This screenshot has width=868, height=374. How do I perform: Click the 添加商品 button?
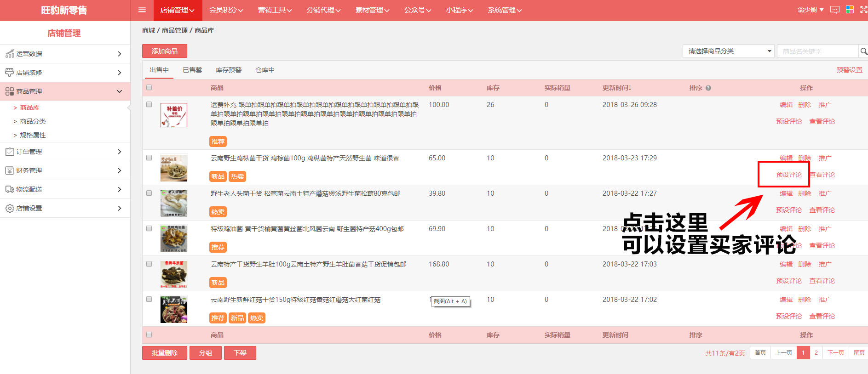pyautogui.click(x=165, y=51)
